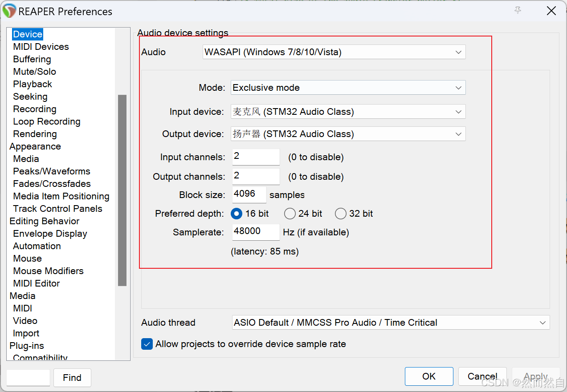This screenshot has height=392, width=567.
Task: Open MIDI Editor preferences page
Action: click(x=37, y=283)
